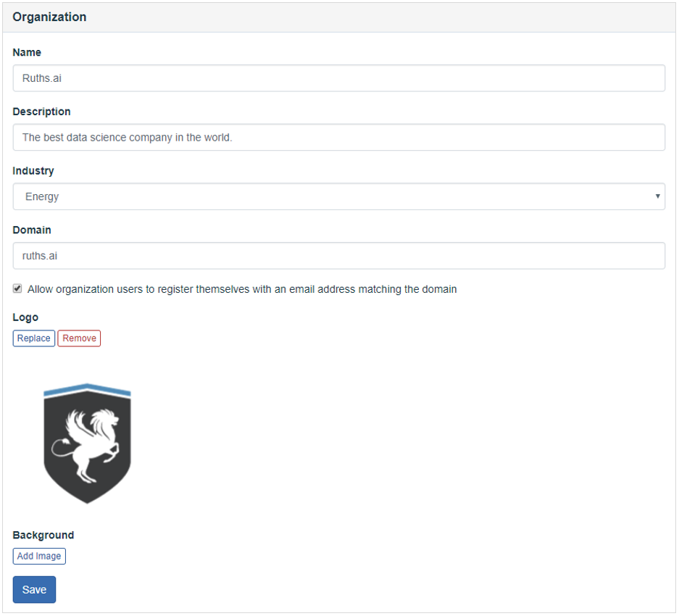
Task: Click the Name label
Action: pyautogui.click(x=27, y=52)
